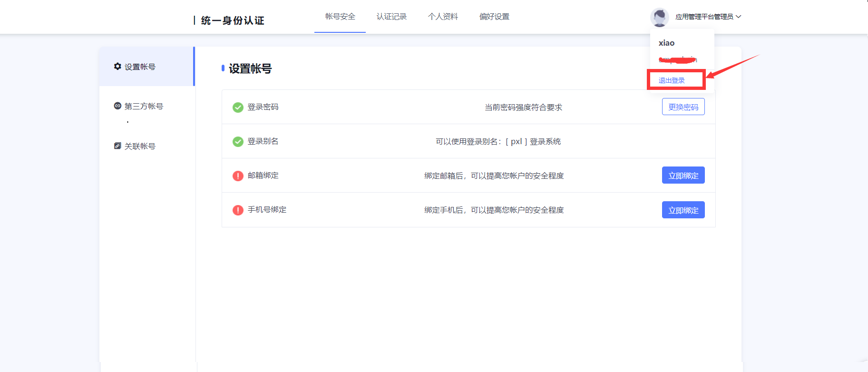This screenshot has height=372, width=868.
Task: Click the red warning icon for 邮箱绑定
Action: pyautogui.click(x=238, y=176)
